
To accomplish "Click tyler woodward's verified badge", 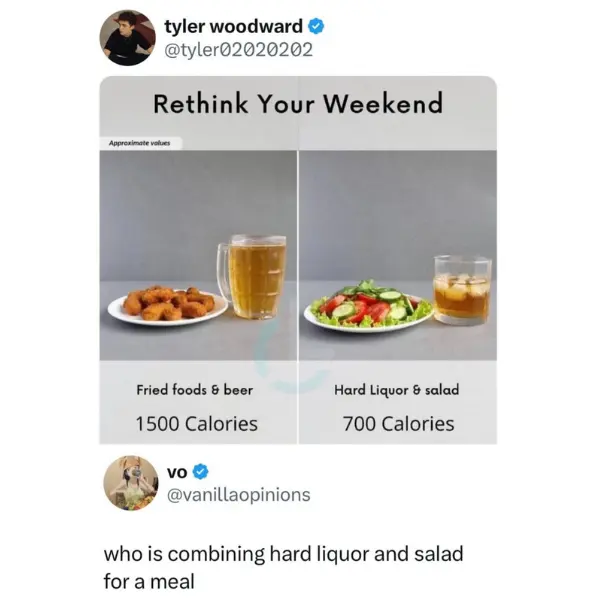I will (x=314, y=26).
